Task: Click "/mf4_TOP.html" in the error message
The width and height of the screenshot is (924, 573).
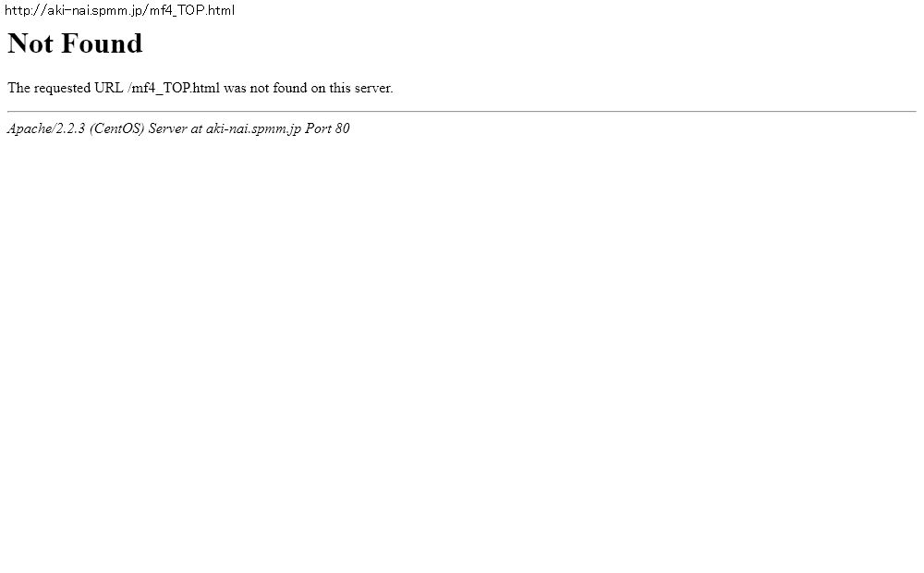Action: [174, 89]
